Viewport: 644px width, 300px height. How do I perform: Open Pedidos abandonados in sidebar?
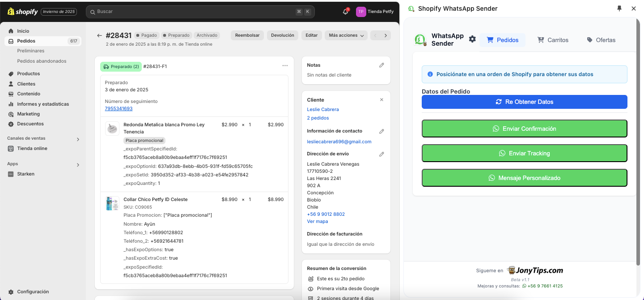coord(42,61)
